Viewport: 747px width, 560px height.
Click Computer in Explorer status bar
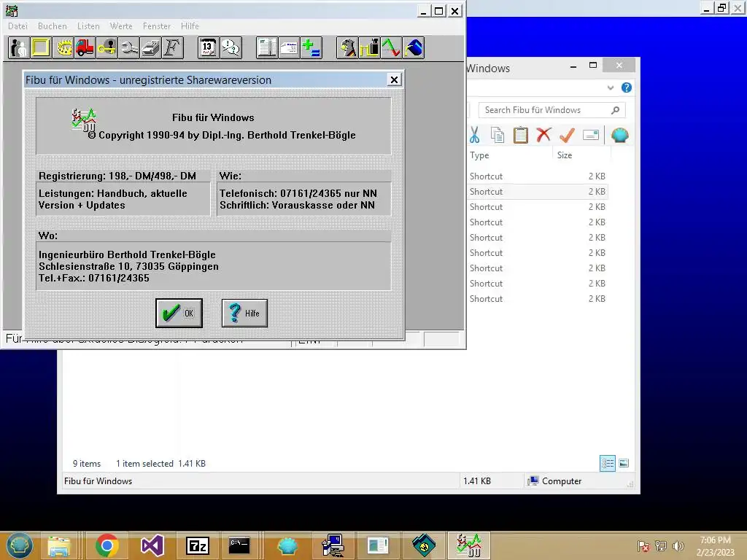click(554, 481)
